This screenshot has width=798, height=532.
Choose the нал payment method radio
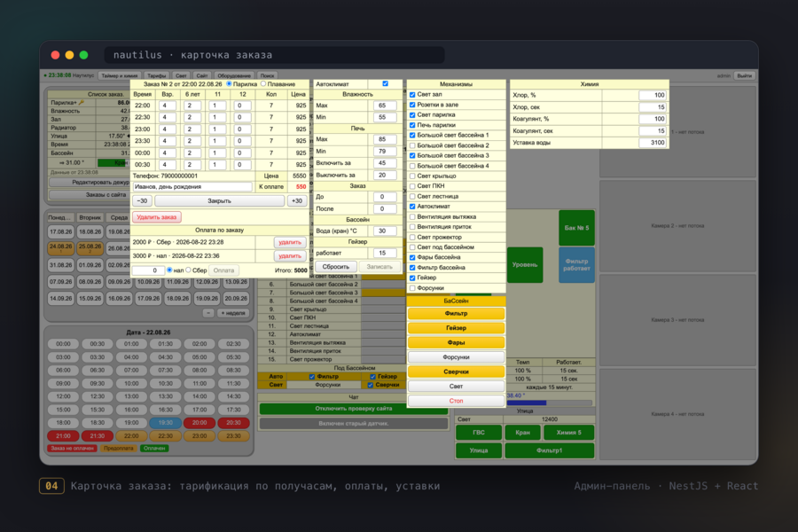[x=169, y=270]
